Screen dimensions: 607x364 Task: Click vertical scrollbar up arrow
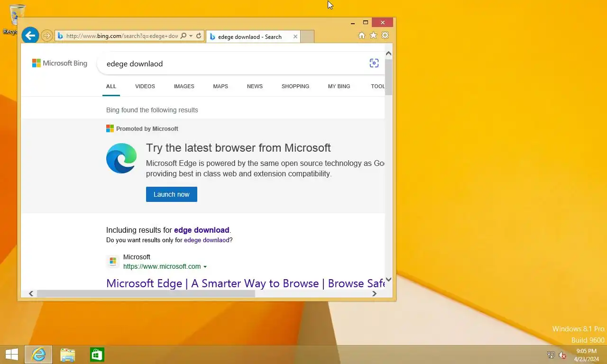point(388,54)
